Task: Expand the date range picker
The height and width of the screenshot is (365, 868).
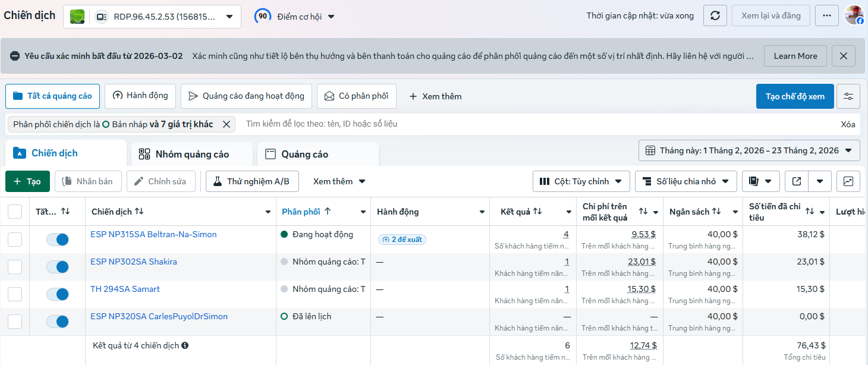Action: 749,150
